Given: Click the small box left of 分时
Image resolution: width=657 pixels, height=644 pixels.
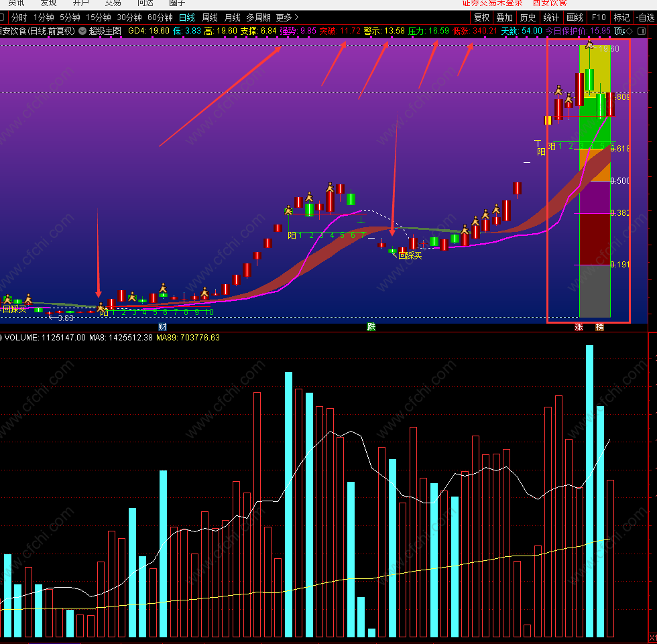Looking at the screenshot, I should point(2,17).
